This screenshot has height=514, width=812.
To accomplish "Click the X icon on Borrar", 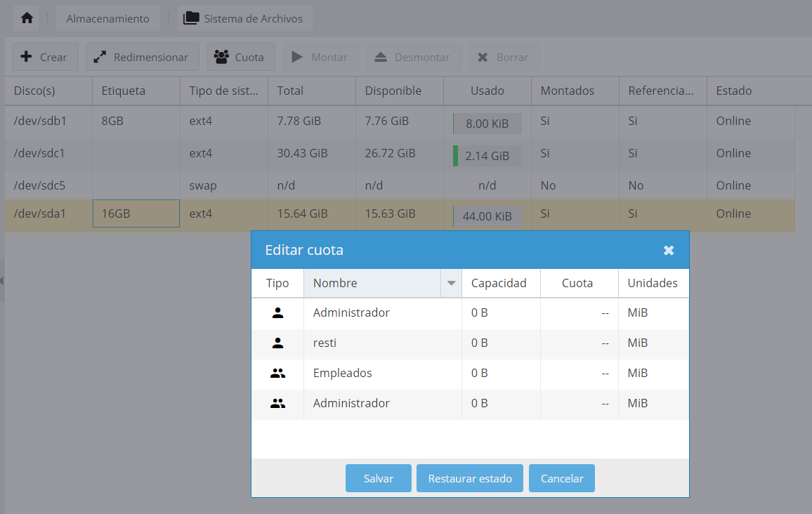I will pyautogui.click(x=483, y=57).
